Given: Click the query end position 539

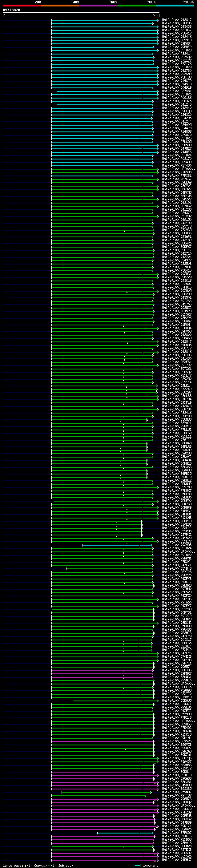Looking at the screenshot, I should coord(155,15).
